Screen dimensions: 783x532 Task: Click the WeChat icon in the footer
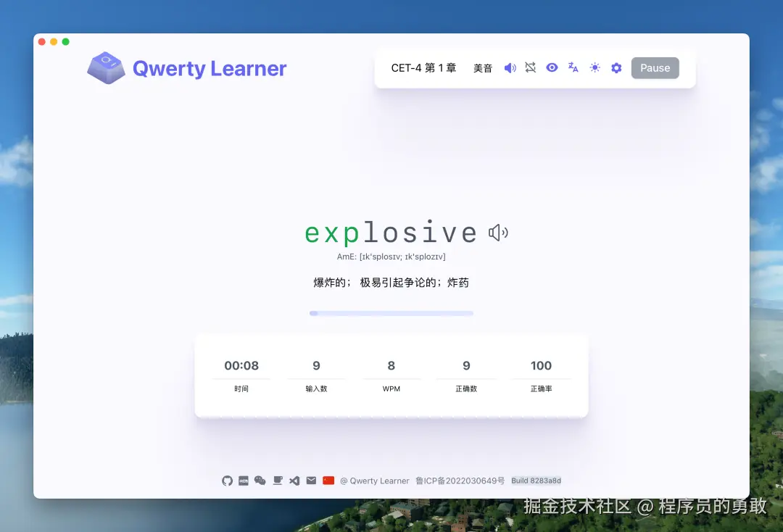pos(260,481)
